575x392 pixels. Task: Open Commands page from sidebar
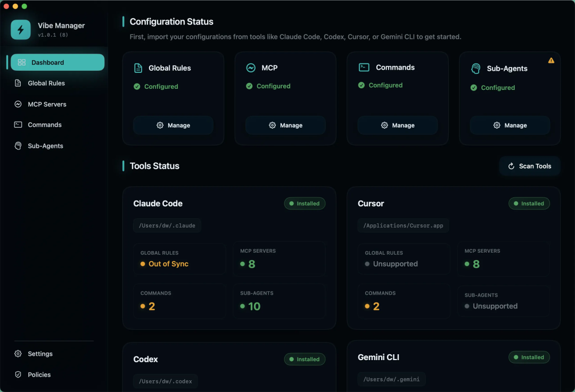45,125
